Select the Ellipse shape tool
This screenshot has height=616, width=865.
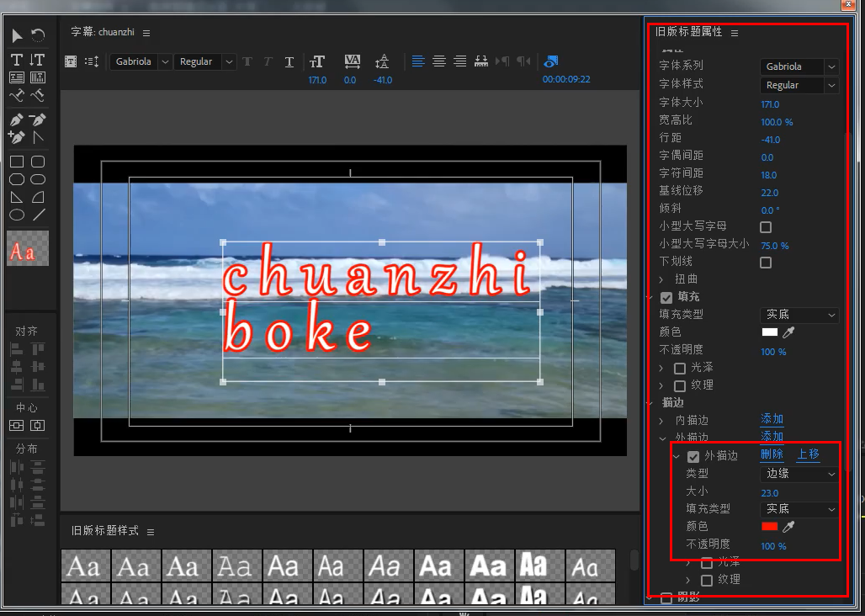(17, 215)
